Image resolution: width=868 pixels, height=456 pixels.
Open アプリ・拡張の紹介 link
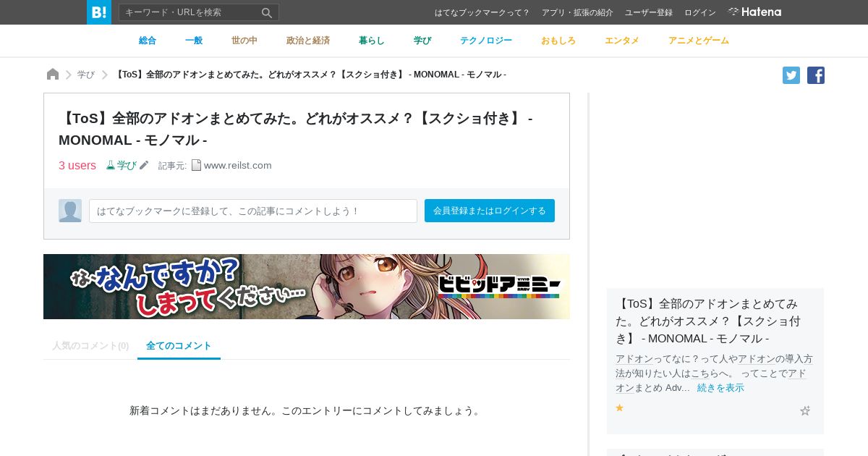point(577,12)
